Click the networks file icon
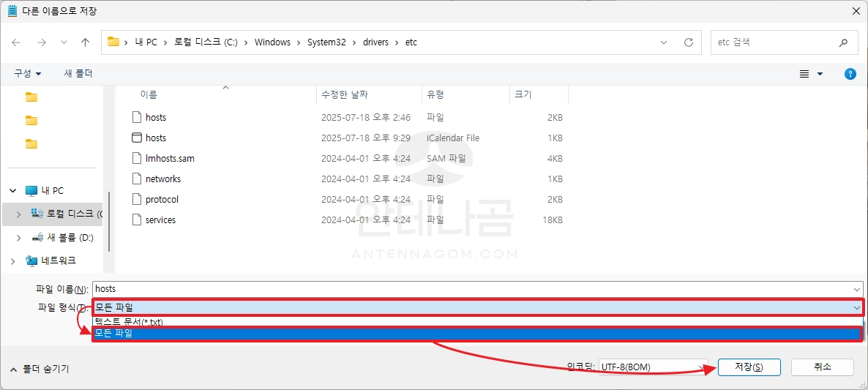Viewport: 868px width, 390px height. [x=137, y=179]
